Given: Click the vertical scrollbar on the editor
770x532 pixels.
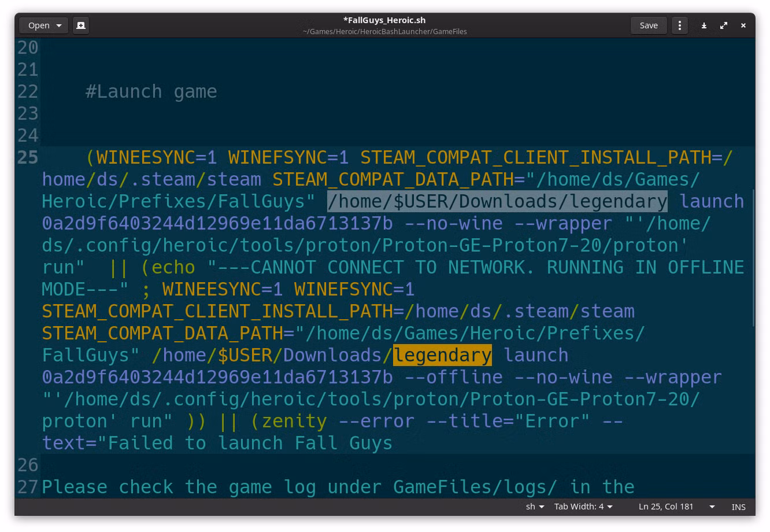Looking at the screenshot, I should (x=753, y=257).
